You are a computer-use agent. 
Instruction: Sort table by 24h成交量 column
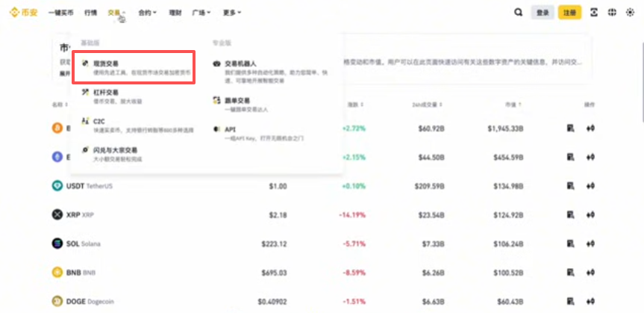click(428, 105)
